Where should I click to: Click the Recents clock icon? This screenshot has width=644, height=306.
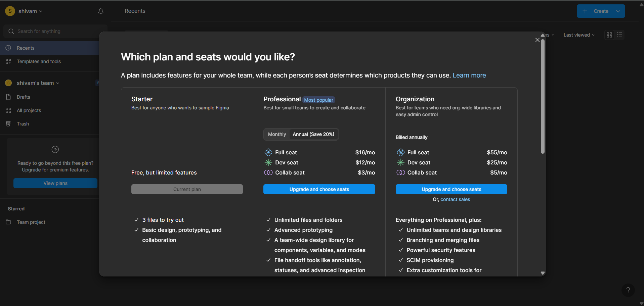coord(8,48)
